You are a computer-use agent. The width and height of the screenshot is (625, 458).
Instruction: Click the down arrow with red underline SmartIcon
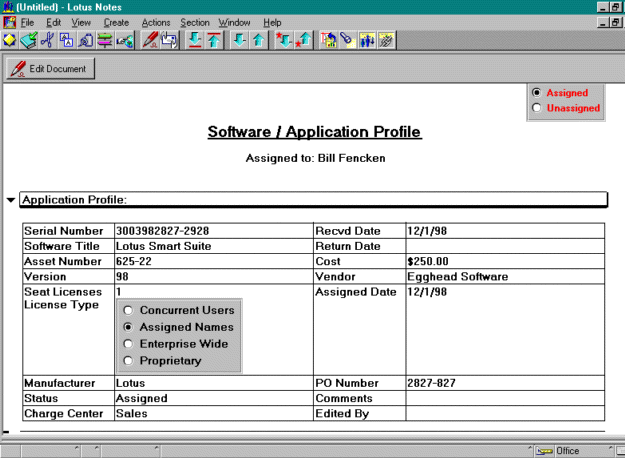coord(195,40)
